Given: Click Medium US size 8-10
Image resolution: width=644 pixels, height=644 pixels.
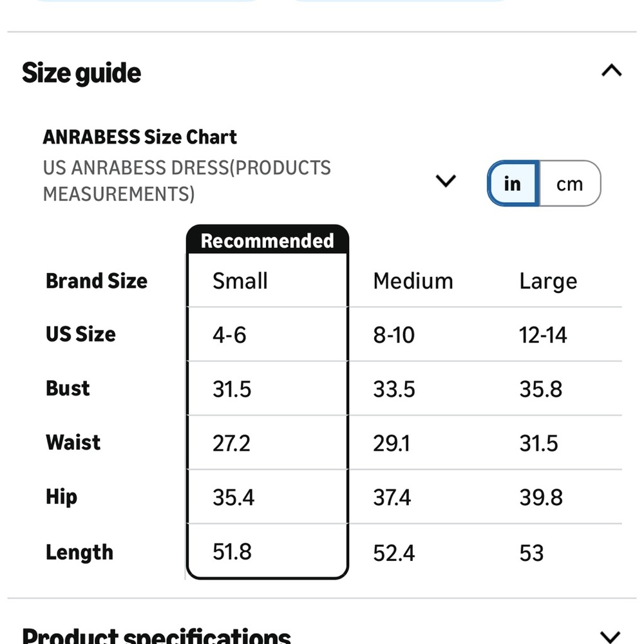Looking at the screenshot, I should click(x=393, y=335).
